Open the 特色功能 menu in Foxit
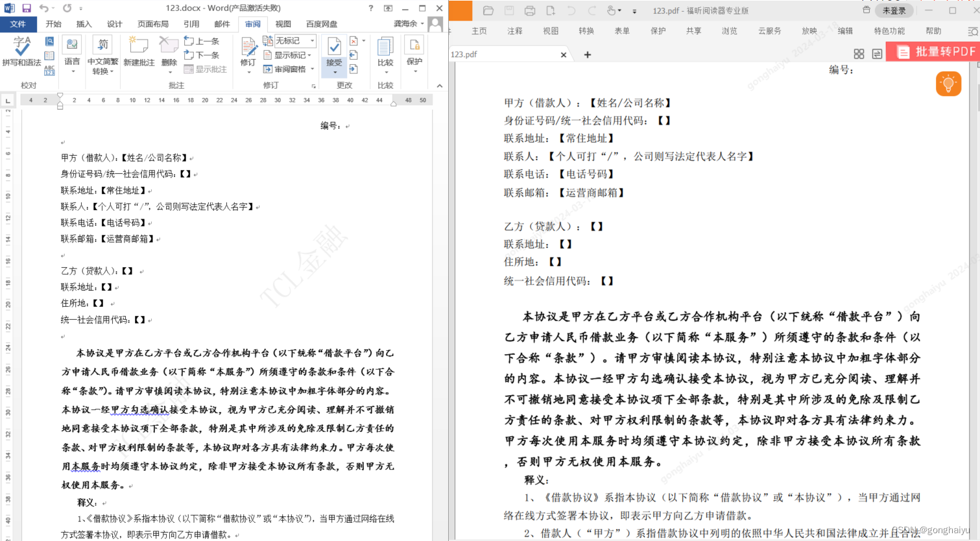The width and height of the screenshot is (980, 541). coord(889,31)
